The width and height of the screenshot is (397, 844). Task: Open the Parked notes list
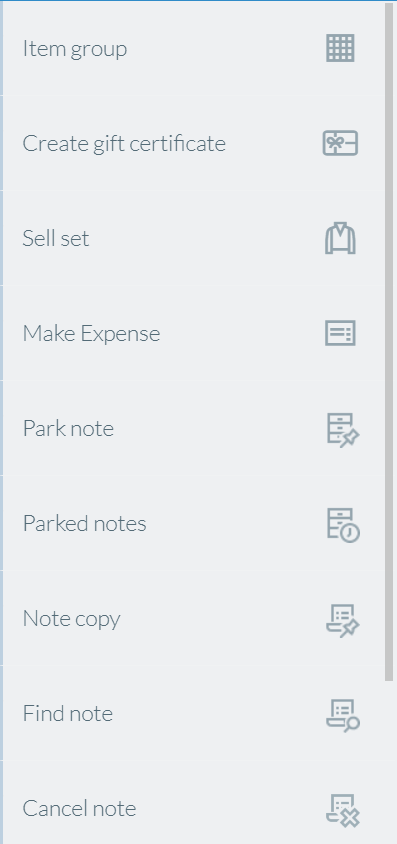click(x=194, y=523)
